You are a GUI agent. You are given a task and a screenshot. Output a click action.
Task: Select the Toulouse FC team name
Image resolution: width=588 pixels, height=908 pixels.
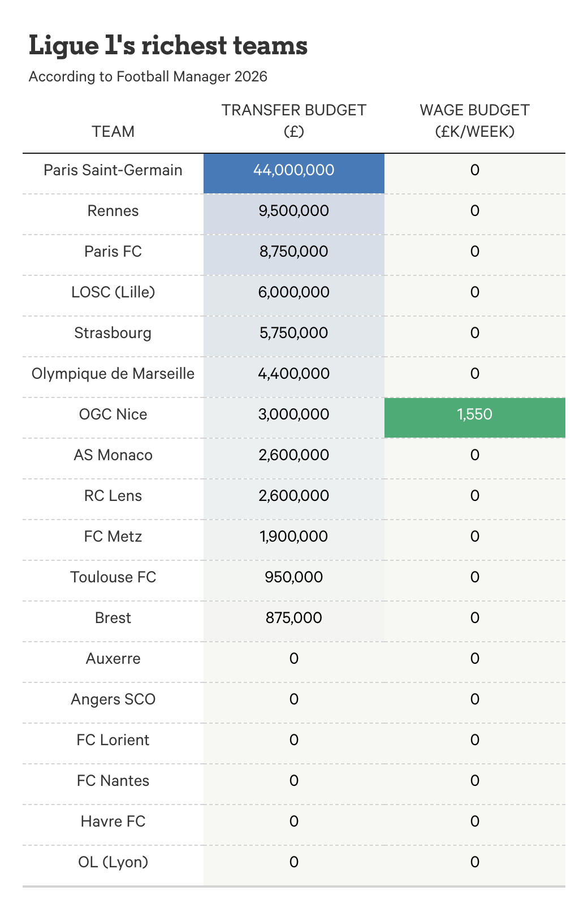[x=113, y=577]
